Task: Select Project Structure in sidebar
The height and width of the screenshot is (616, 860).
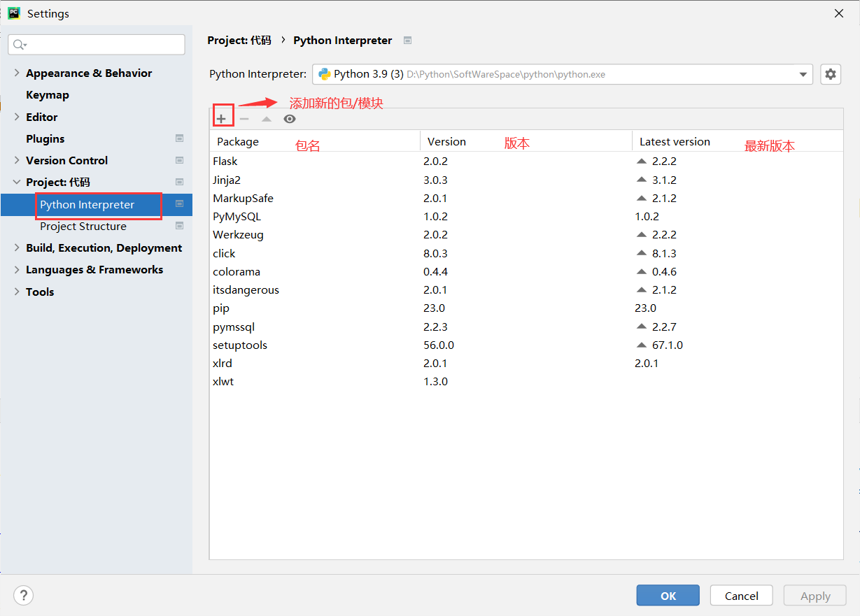Action: 83,226
